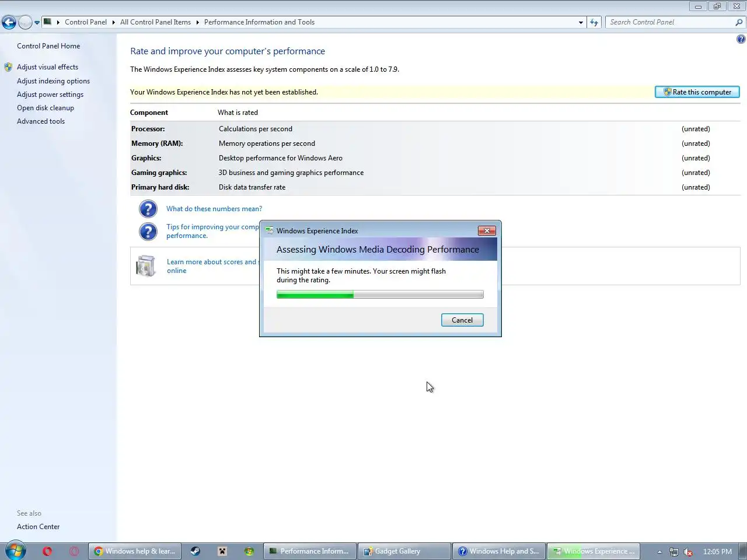The image size is (747, 560).
Task: Open disk cleanup link
Action: (46, 108)
